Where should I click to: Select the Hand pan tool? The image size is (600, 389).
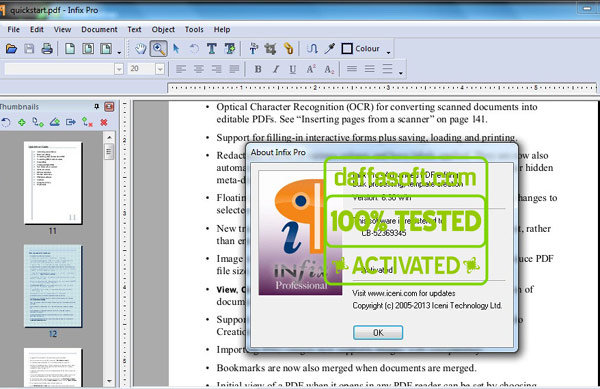tap(140, 49)
